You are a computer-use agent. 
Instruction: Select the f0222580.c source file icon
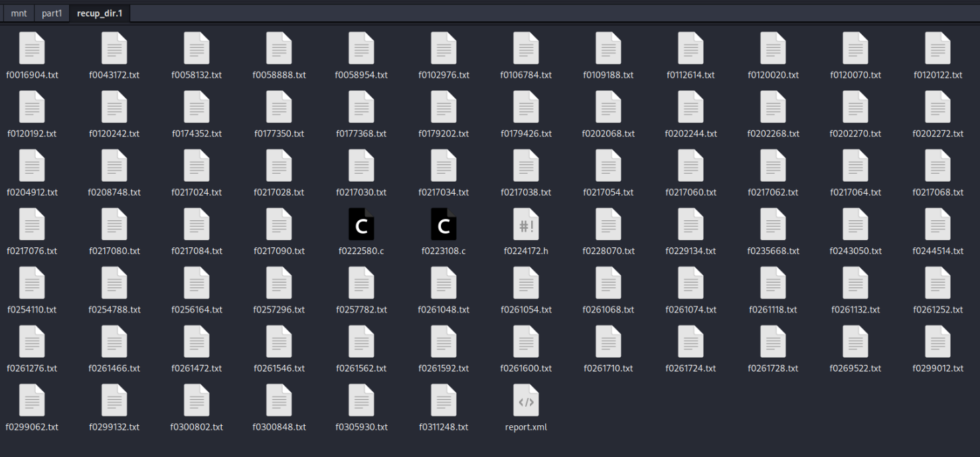pos(361,225)
